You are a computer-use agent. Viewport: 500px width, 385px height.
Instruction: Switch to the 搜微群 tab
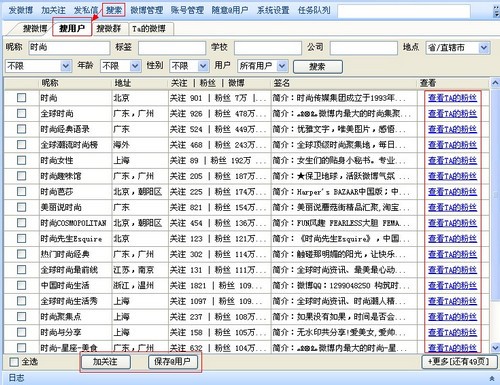(x=109, y=29)
